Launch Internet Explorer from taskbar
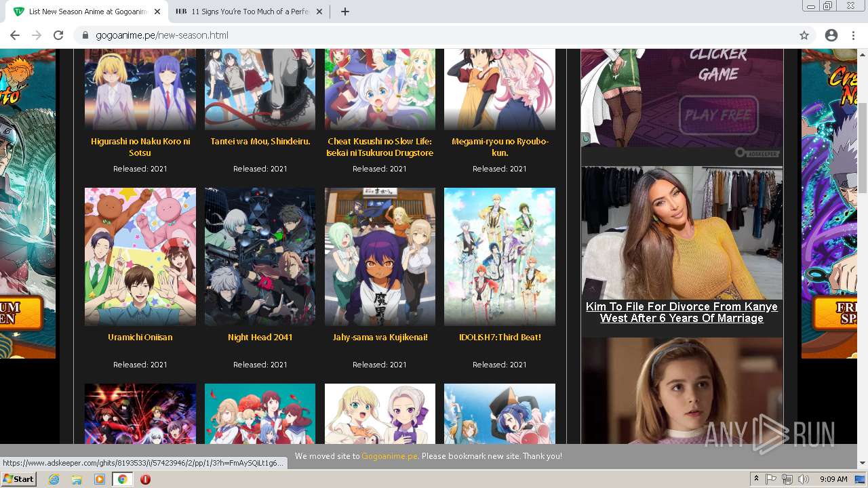Image resolution: width=868 pixels, height=488 pixels. point(54,479)
